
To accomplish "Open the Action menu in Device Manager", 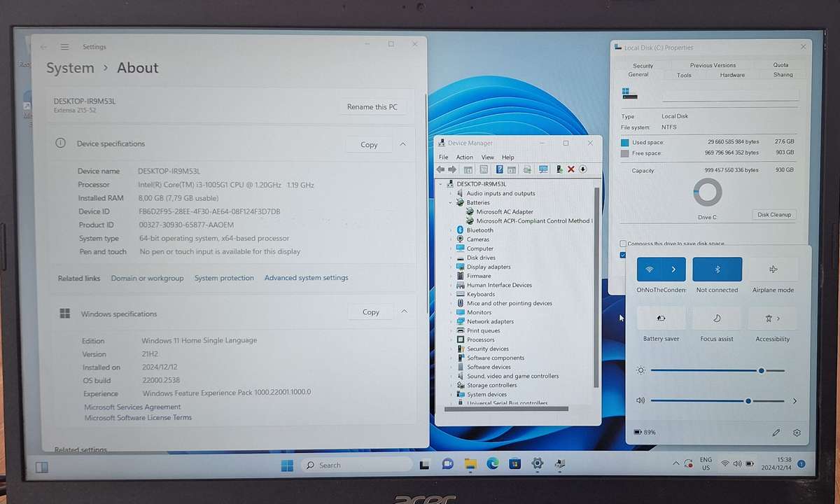I will [465, 157].
